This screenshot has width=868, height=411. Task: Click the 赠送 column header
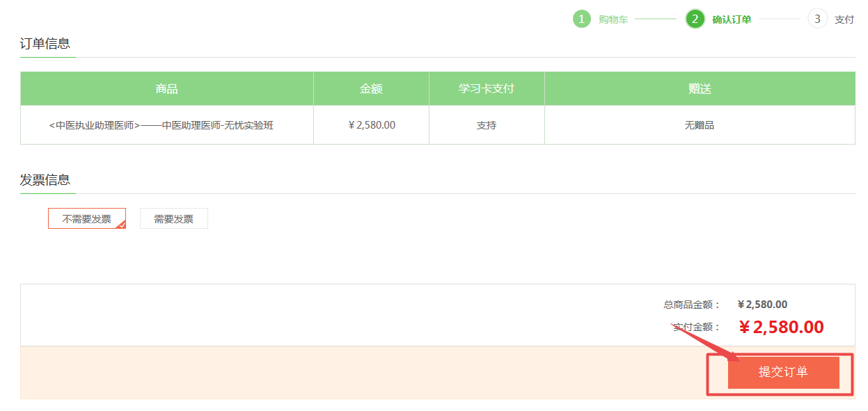point(700,88)
